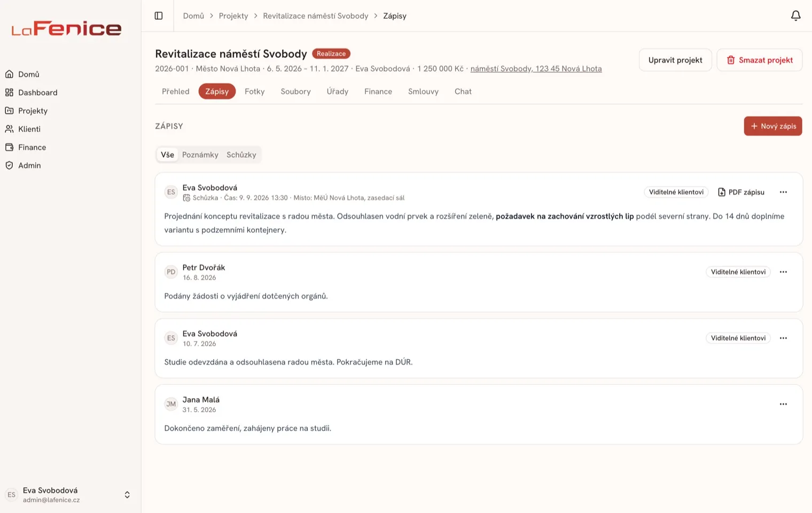Open more options for Jana Malá entry

click(783, 404)
